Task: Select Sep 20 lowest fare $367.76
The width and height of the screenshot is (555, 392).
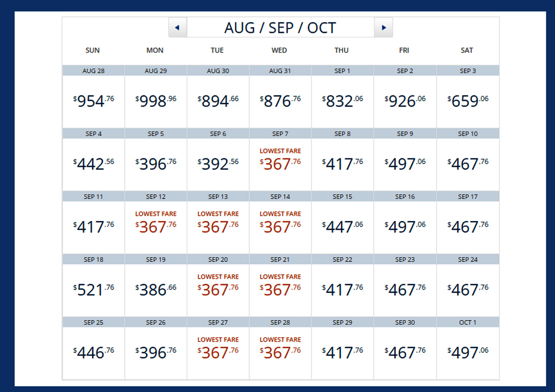Action: click(218, 290)
